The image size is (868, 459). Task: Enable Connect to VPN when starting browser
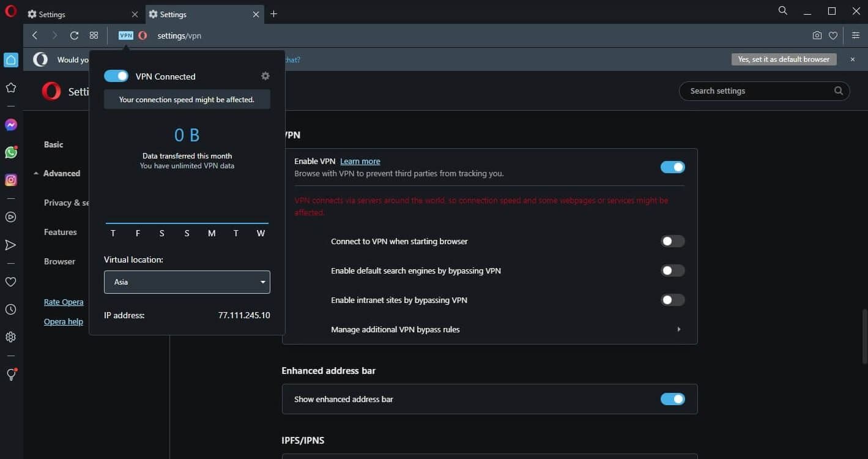coord(672,241)
